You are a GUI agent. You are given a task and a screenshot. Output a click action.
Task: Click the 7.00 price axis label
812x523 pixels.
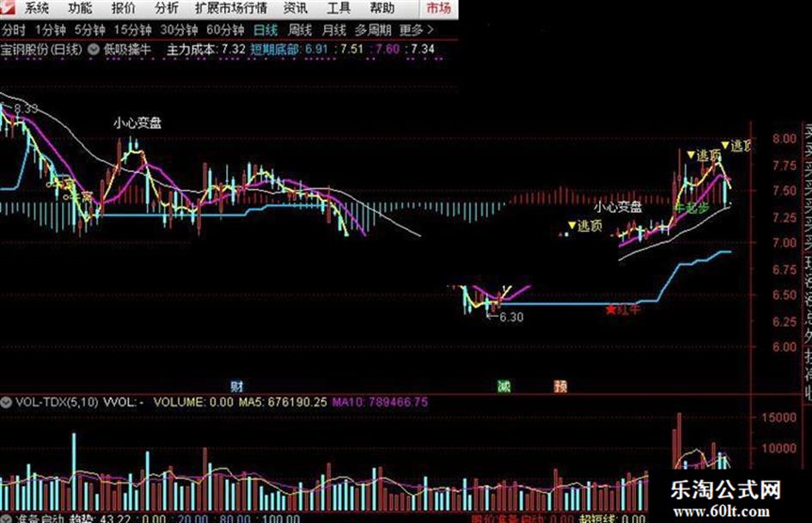[x=785, y=243]
